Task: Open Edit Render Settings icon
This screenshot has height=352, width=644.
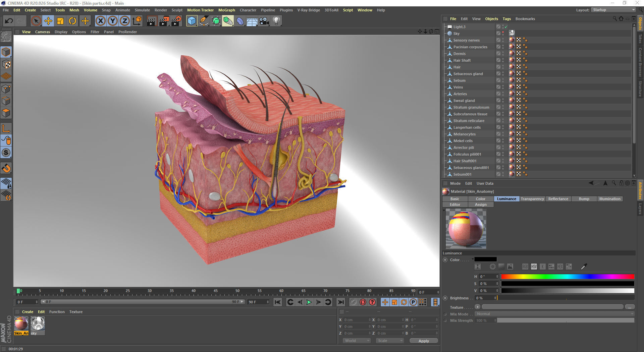Action: tap(176, 21)
